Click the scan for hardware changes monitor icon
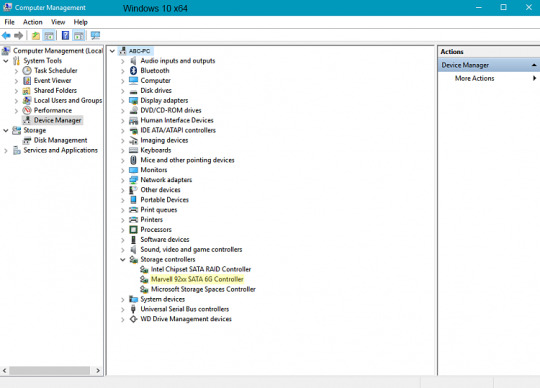Screen dimensions: 540x388 (x=95, y=35)
